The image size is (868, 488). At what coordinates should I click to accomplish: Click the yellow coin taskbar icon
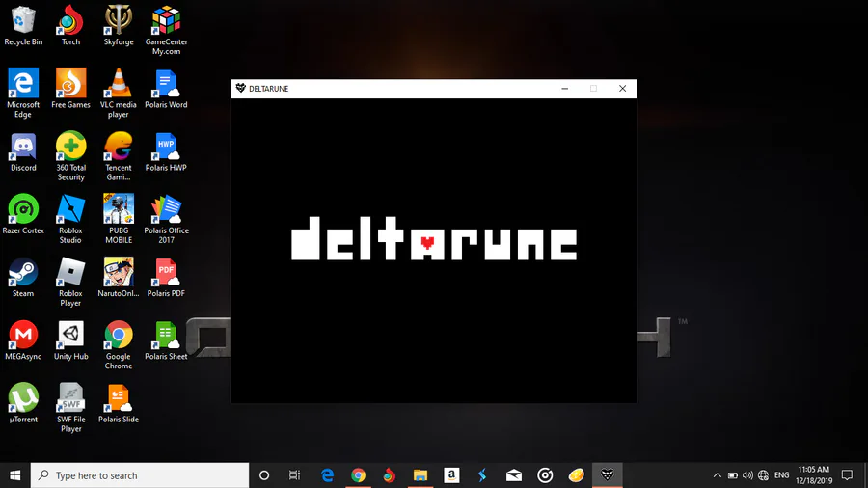coord(576,475)
